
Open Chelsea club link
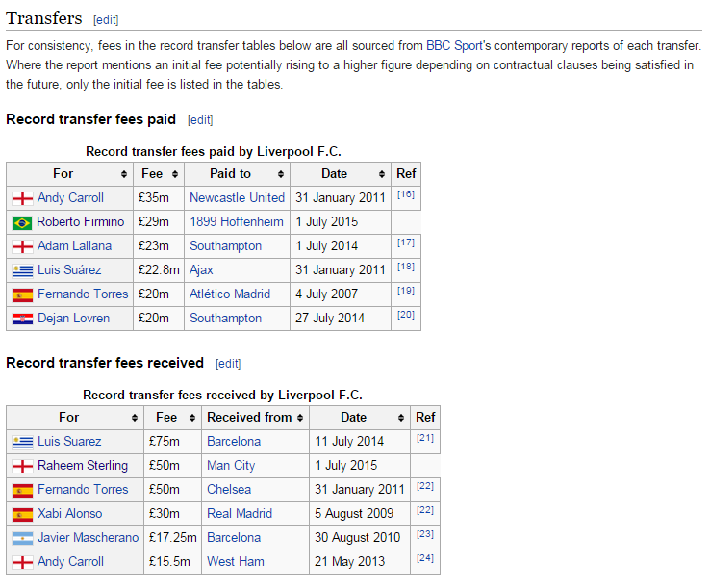[229, 489]
